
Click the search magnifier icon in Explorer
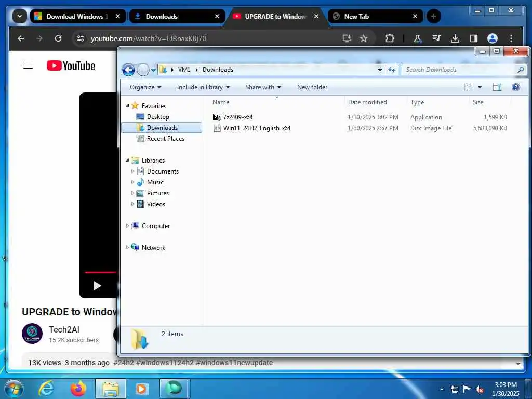tap(521, 70)
